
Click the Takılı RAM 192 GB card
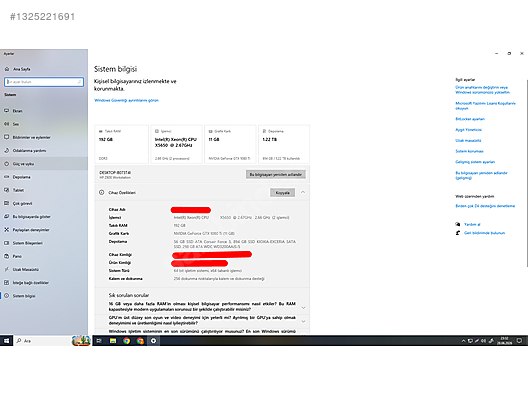(122, 144)
